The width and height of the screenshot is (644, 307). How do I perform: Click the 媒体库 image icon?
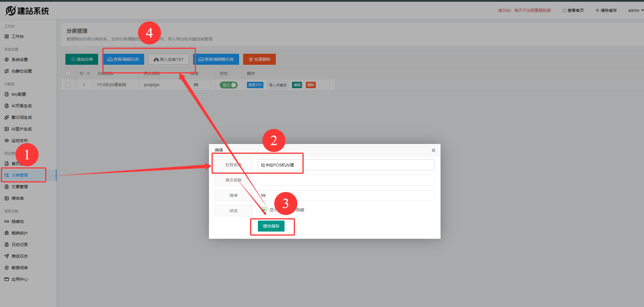7,198
